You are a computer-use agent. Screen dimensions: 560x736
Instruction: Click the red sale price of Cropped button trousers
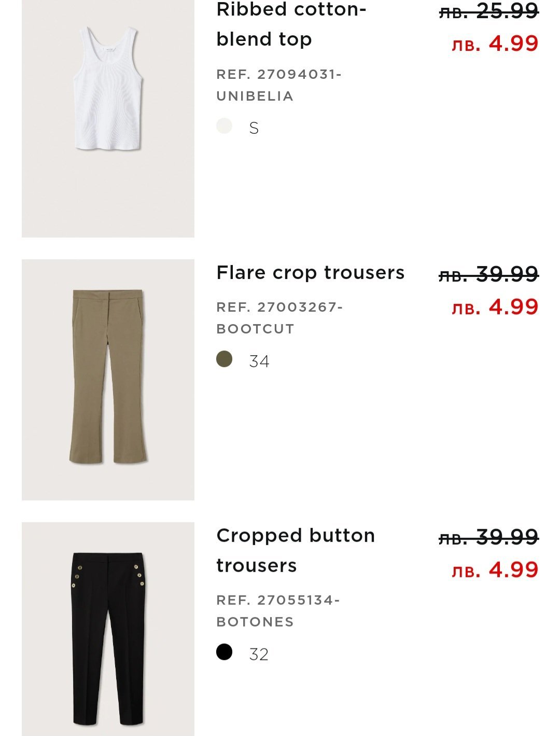coord(495,570)
